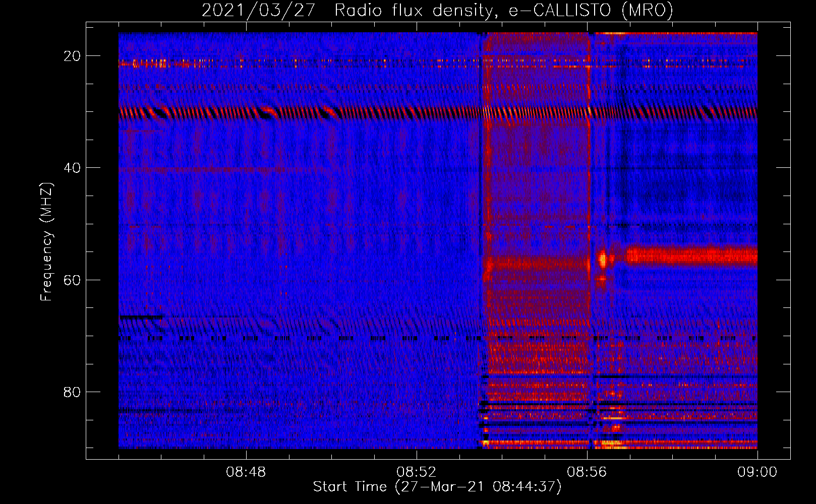Click the red emission band after 08:57 near 56 MHz
Image resolution: width=816 pixels, height=504 pixels.
click(x=691, y=256)
